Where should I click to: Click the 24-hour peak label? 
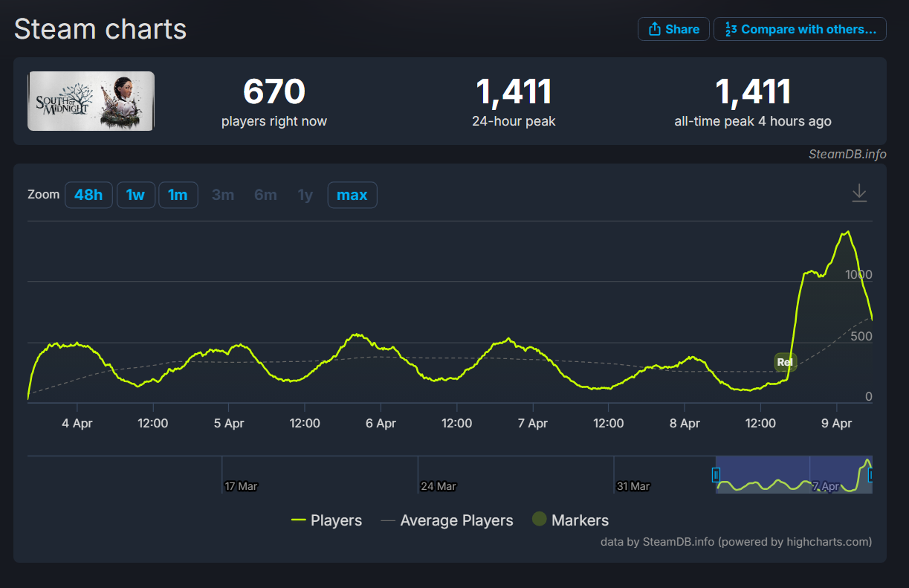click(x=514, y=121)
